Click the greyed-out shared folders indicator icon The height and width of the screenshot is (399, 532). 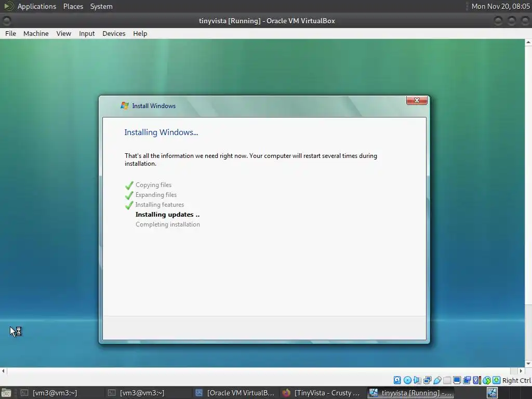click(x=447, y=380)
